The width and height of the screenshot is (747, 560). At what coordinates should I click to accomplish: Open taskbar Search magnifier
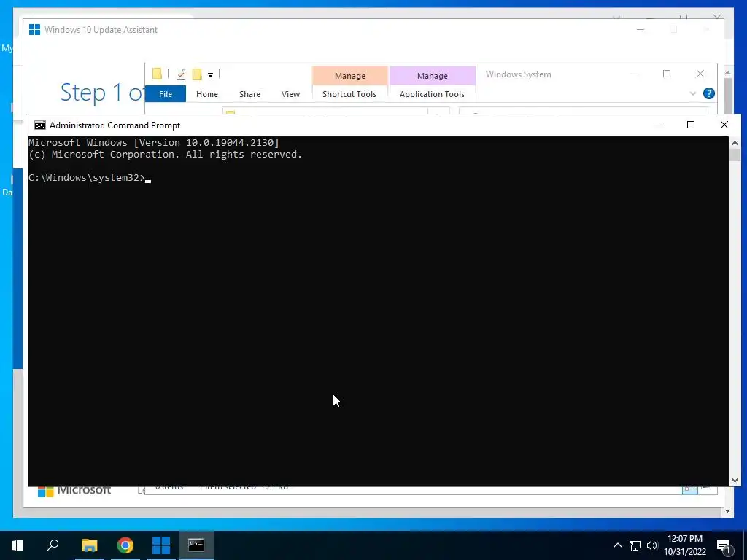point(53,545)
